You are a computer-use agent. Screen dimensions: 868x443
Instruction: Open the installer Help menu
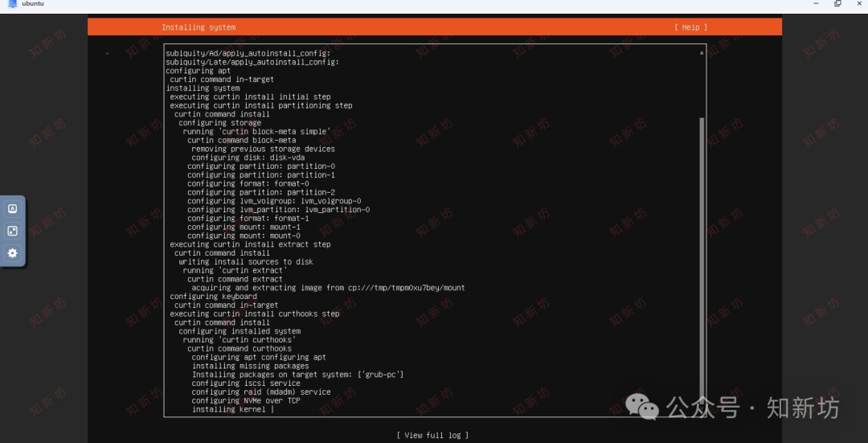click(690, 27)
